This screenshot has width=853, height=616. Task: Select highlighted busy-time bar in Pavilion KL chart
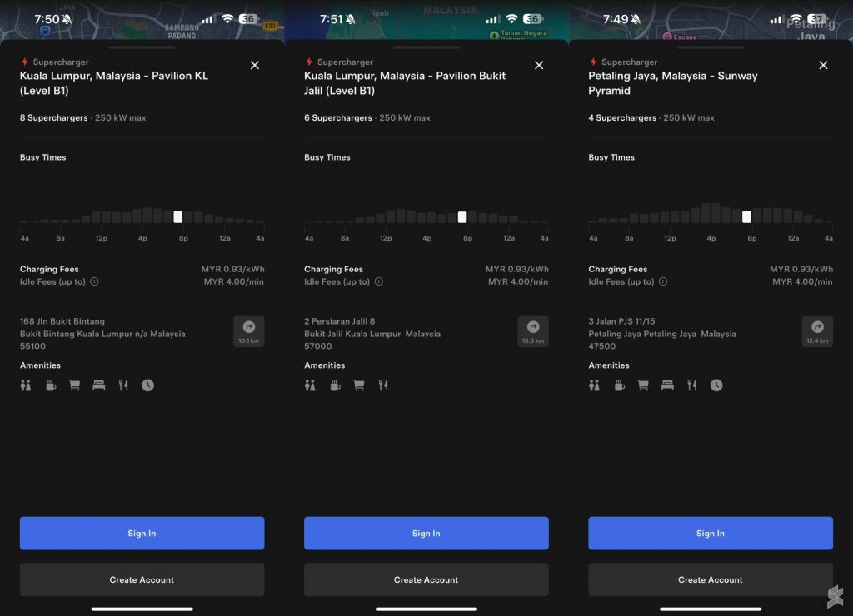coord(178,216)
